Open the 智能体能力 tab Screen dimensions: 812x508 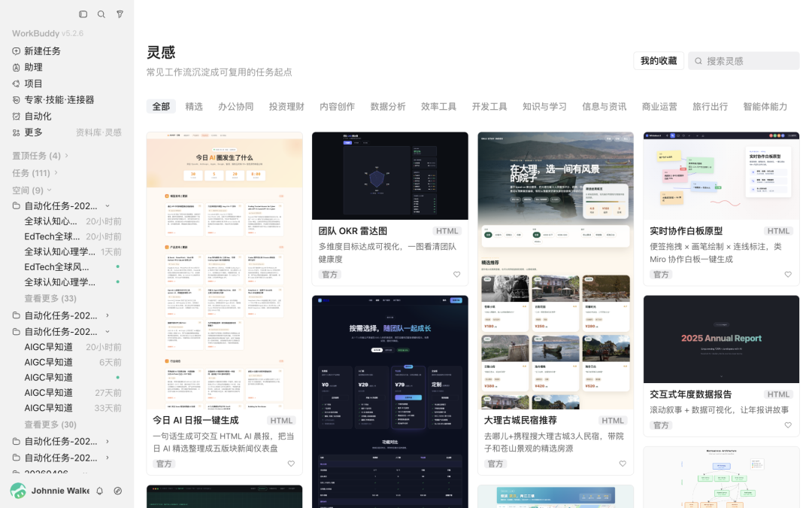click(x=765, y=106)
